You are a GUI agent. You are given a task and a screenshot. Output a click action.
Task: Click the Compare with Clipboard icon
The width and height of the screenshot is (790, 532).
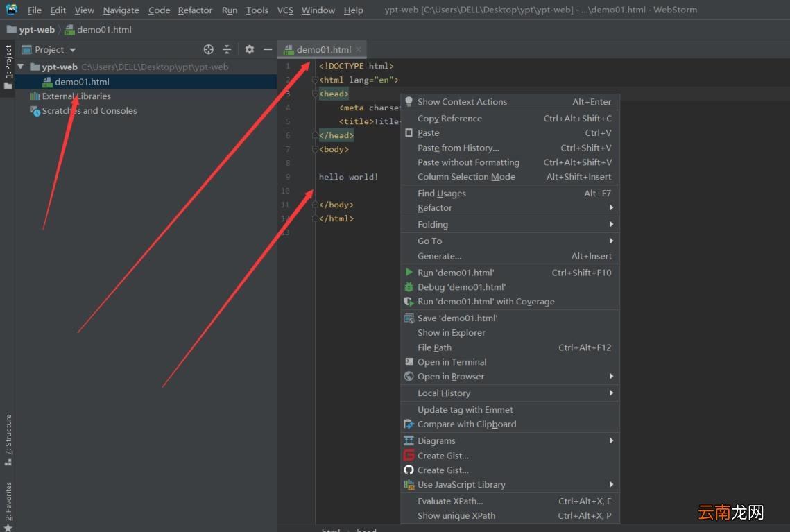pos(409,424)
